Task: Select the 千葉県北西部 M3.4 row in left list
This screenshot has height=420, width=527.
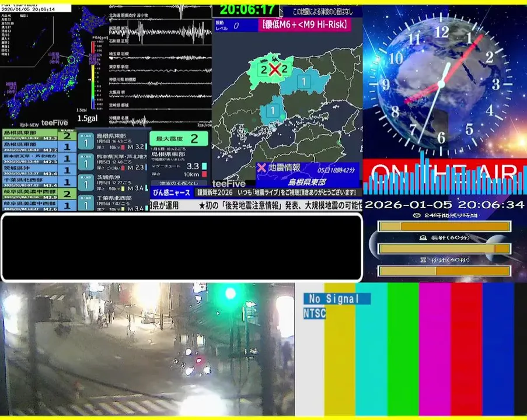Action: click(x=39, y=182)
